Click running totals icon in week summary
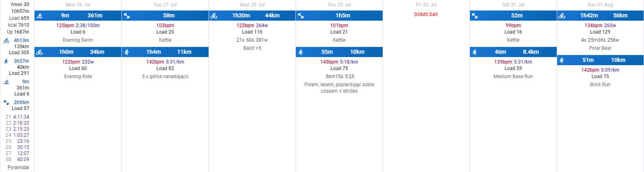Viewport: 644px width, 172px height. point(6,61)
